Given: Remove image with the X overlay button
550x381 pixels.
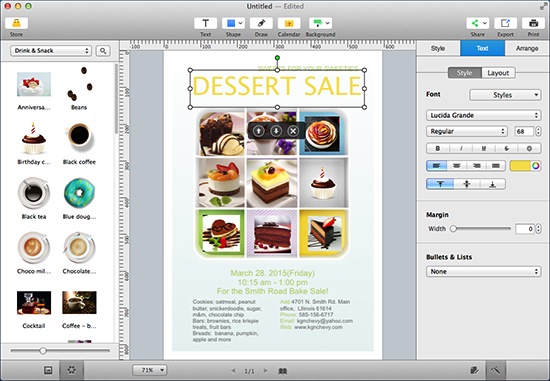Looking at the screenshot, I should coord(293,131).
